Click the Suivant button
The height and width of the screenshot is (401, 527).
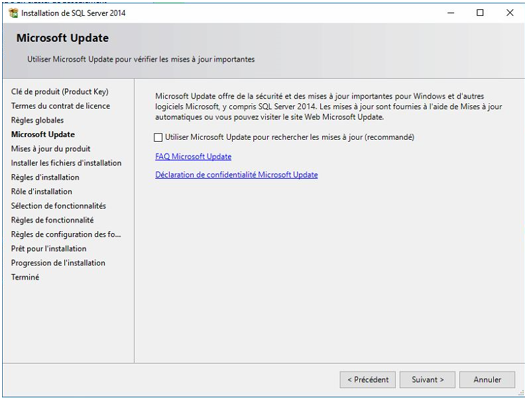tap(428, 379)
